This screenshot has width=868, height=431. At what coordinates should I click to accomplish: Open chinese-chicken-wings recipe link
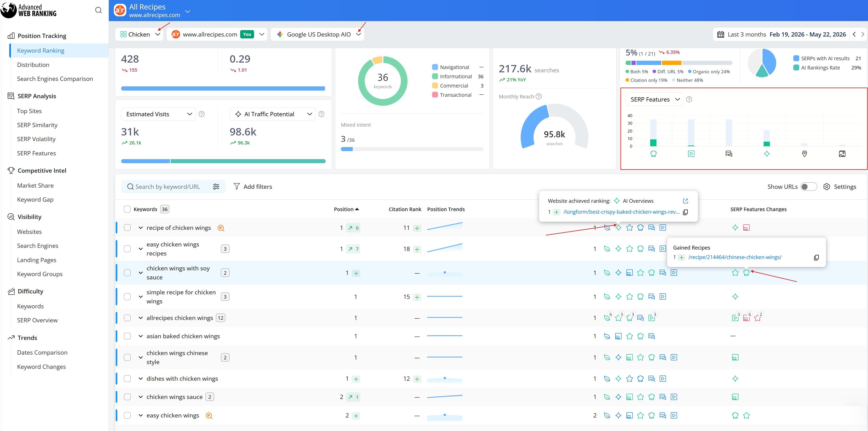click(x=735, y=257)
